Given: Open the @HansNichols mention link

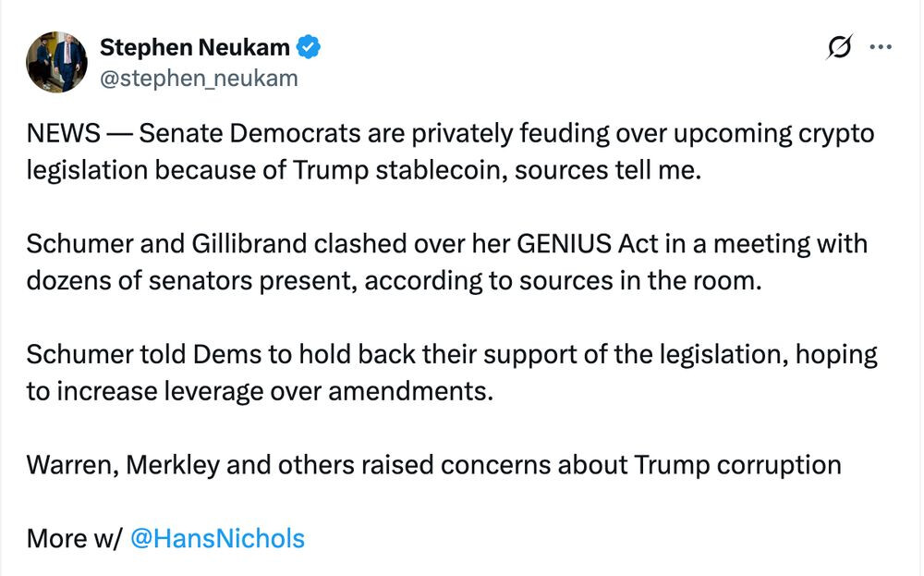Looking at the screenshot, I should coord(217,538).
